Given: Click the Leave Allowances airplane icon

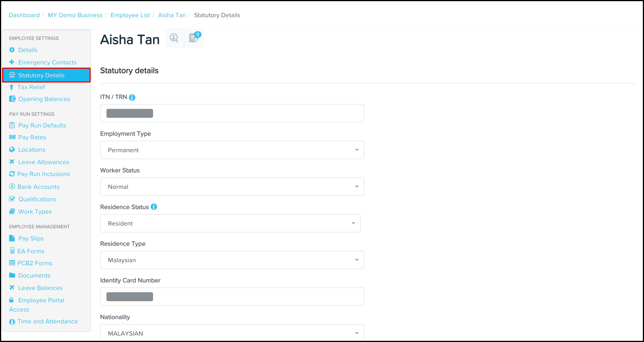Looking at the screenshot, I should 12,162.
